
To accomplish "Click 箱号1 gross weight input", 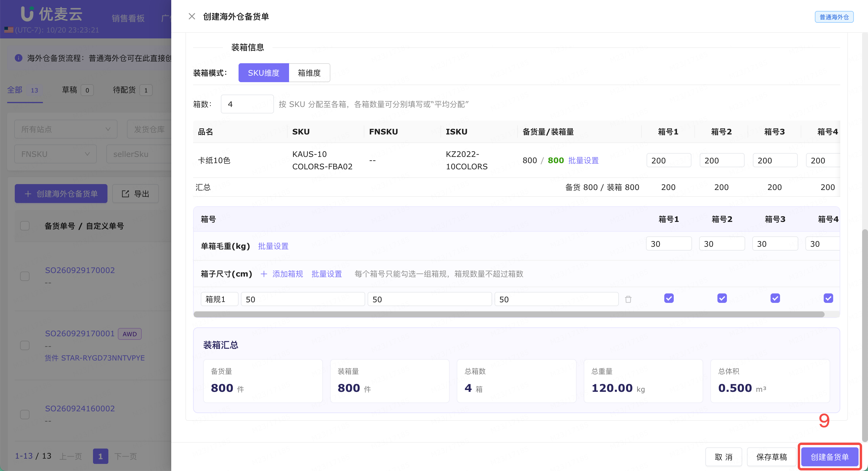I will tap(669, 243).
